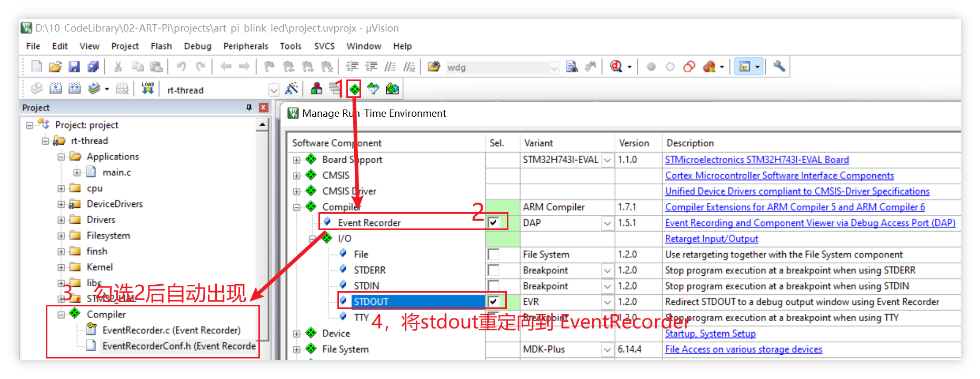Collapse the Applications folder
This screenshot has width=980, height=379.
click(61, 157)
